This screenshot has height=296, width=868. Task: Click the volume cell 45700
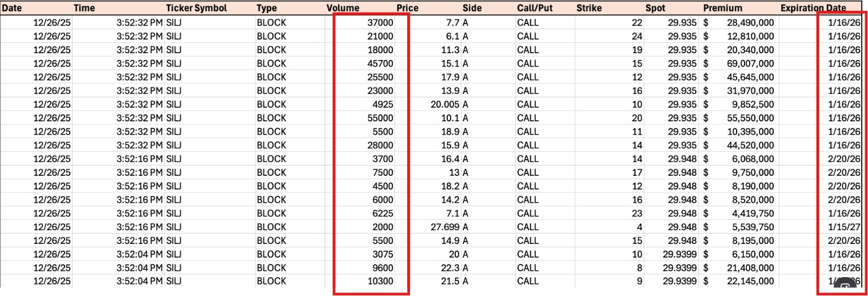tap(380, 64)
